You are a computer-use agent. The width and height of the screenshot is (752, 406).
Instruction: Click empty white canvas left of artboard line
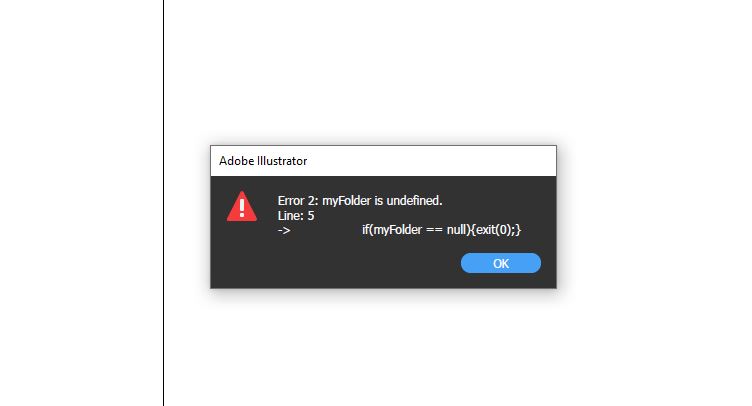coord(82,203)
